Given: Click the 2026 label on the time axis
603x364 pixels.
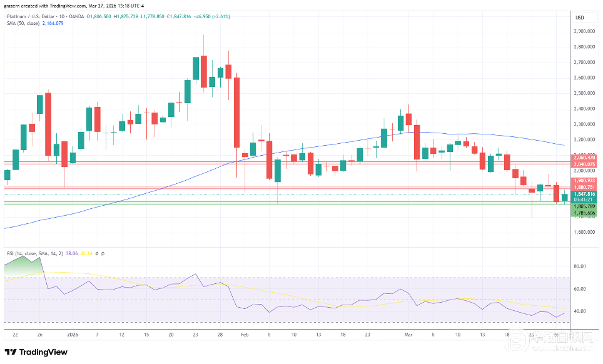Looking at the screenshot, I should [x=73, y=335].
